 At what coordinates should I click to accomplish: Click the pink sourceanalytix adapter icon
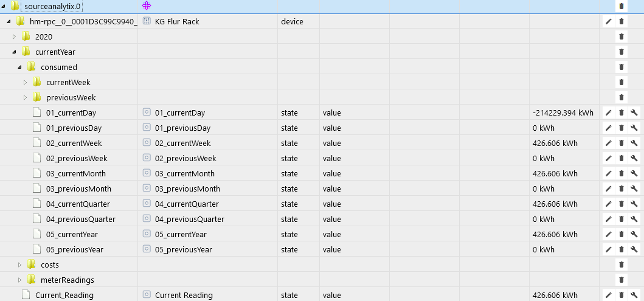click(x=147, y=5)
